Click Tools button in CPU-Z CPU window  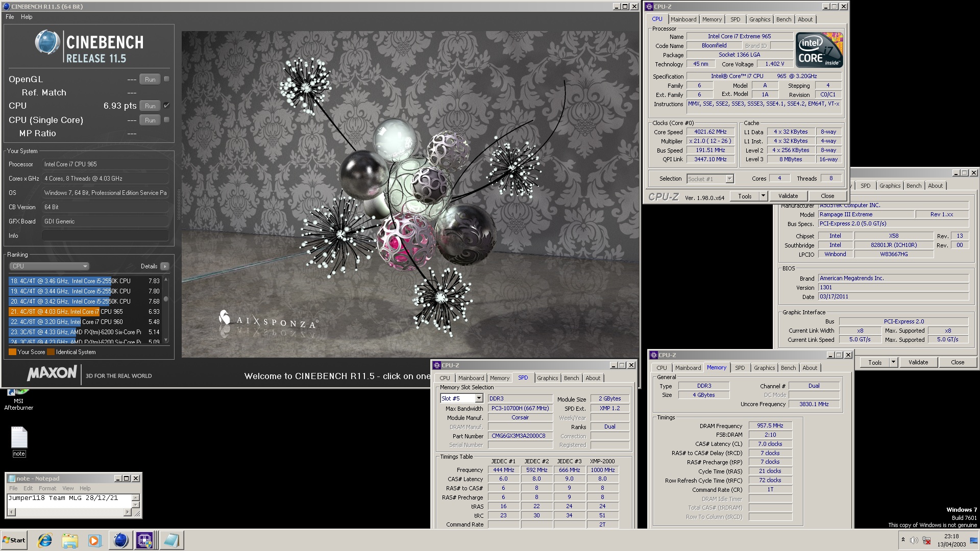point(745,196)
